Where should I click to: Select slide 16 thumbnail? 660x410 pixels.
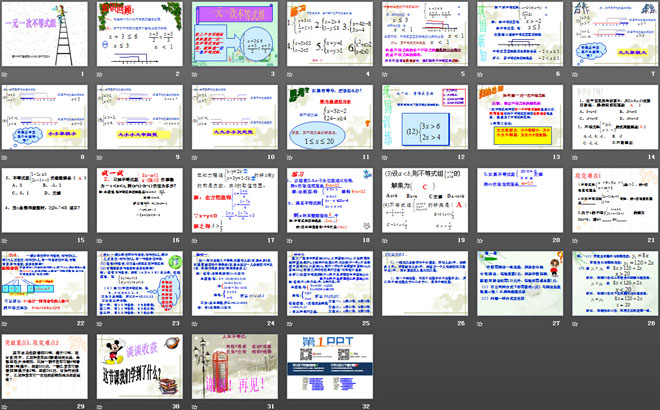(140, 202)
